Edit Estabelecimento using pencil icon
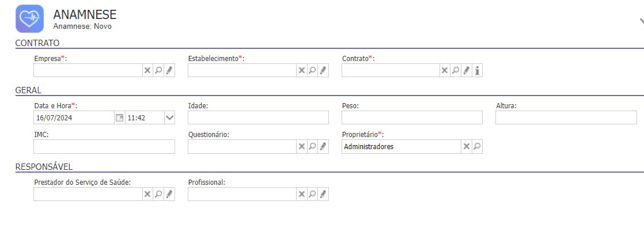 click(323, 71)
